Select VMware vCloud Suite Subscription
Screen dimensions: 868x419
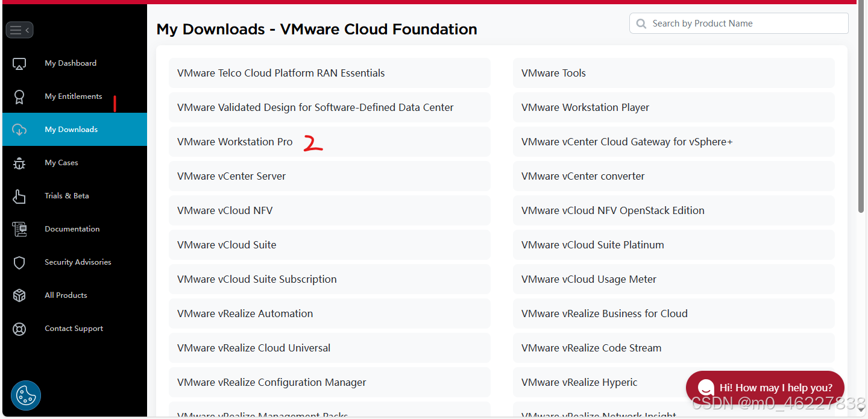pos(330,279)
